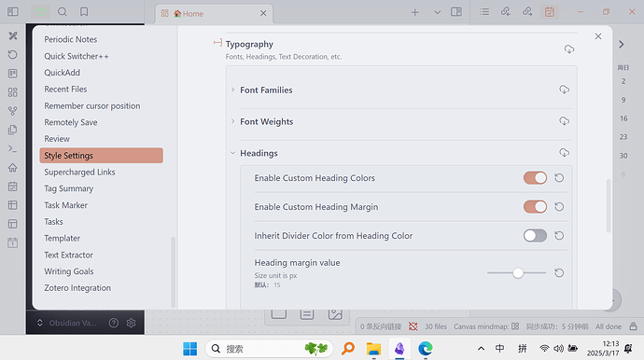The width and height of the screenshot is (644, 360).
Task: Toggle the left sidebar panel icon
Action: point(13,11)
